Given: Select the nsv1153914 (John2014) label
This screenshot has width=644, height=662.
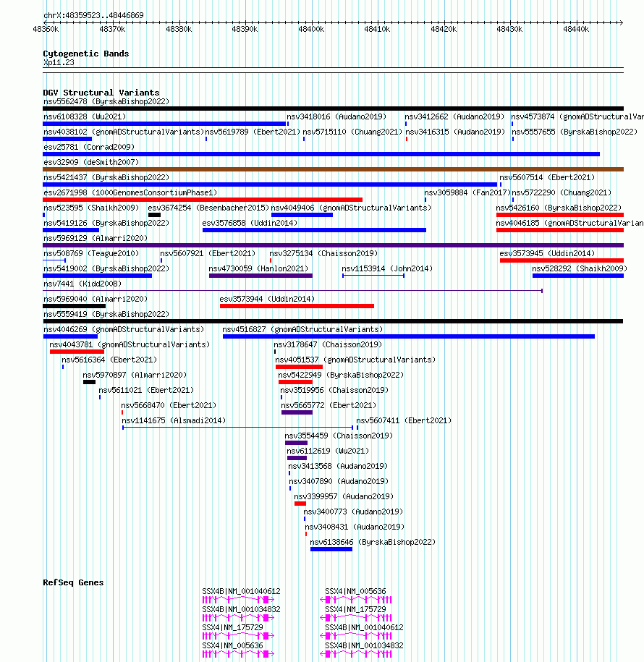Looking at the screenshot, I should click(387, 269).
